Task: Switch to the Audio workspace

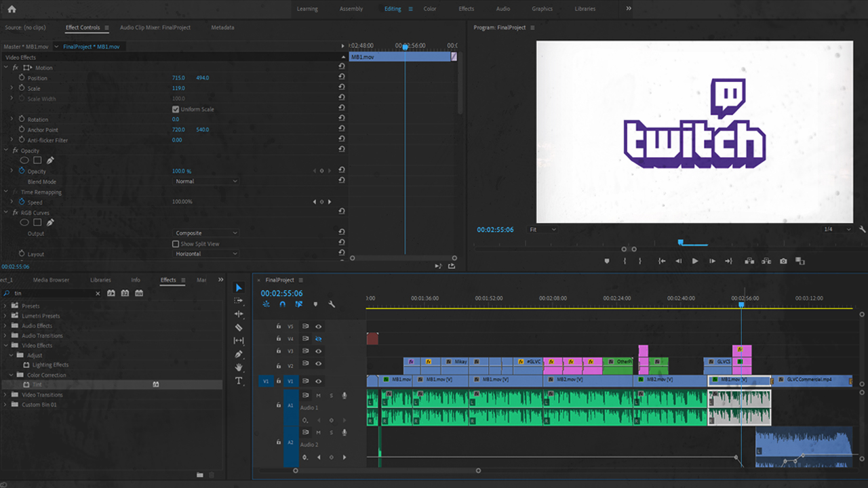Action: (x=503, y=9)
